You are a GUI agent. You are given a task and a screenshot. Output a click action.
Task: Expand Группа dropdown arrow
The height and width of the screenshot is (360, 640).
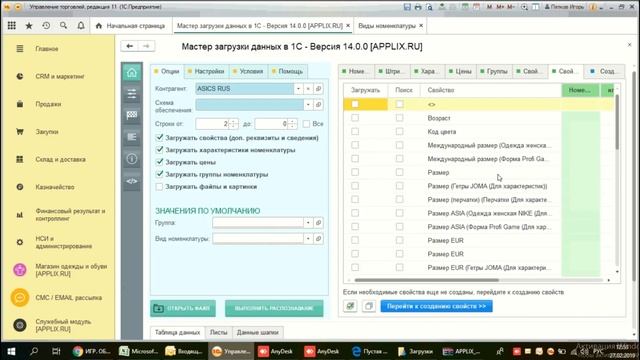(308, 222)
